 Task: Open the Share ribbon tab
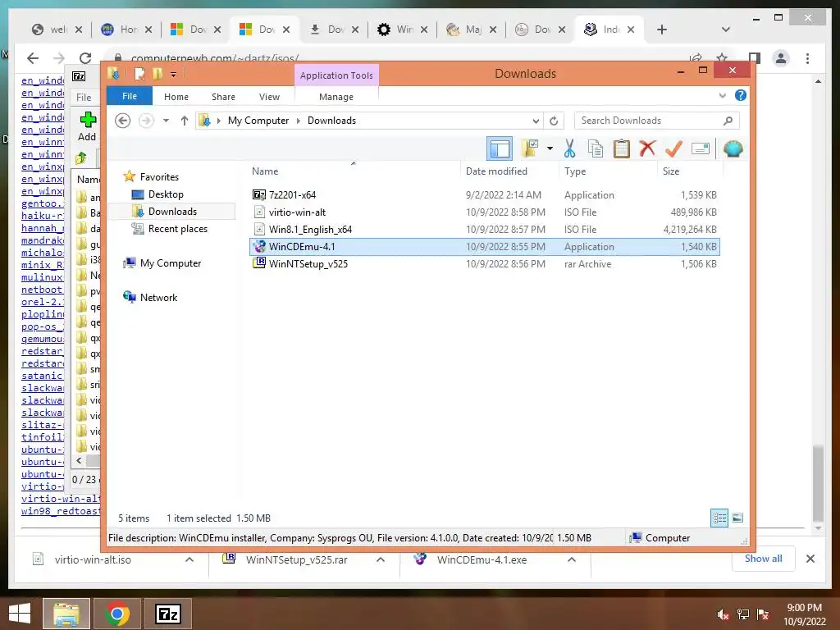tap(223, 97)
